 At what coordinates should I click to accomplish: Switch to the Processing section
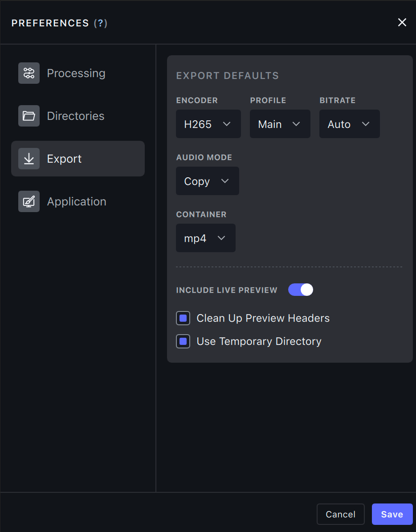coord(76,73)
